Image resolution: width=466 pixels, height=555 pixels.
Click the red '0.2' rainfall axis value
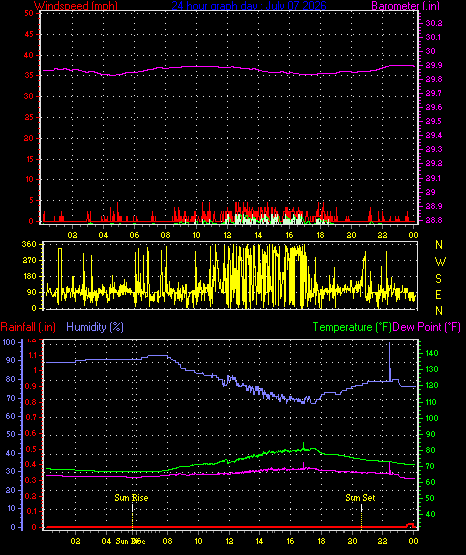tap(30, 496)
